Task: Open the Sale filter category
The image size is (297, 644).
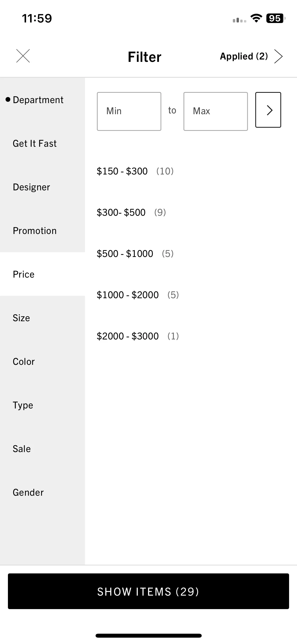Action: coord(43,449)
